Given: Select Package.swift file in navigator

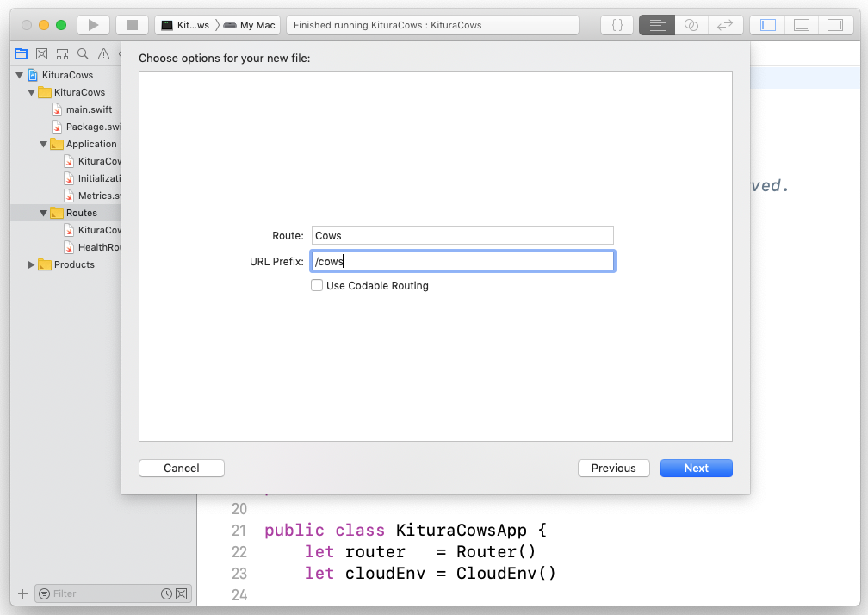Looking at the screenshot, I should [x=86, y=127].
